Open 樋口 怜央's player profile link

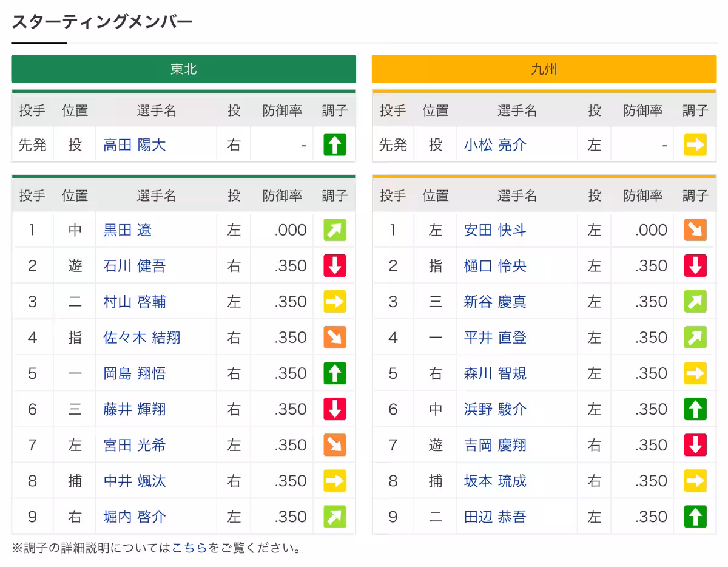pyautogui.click(x=496, y=265)
